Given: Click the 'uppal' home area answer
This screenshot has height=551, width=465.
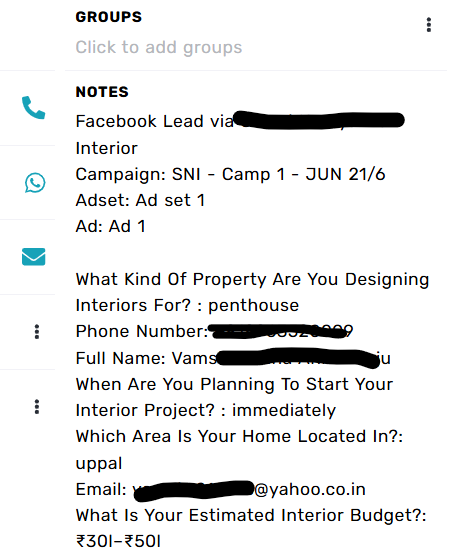Looking at the screenshot, I should (x=99, y=464).
